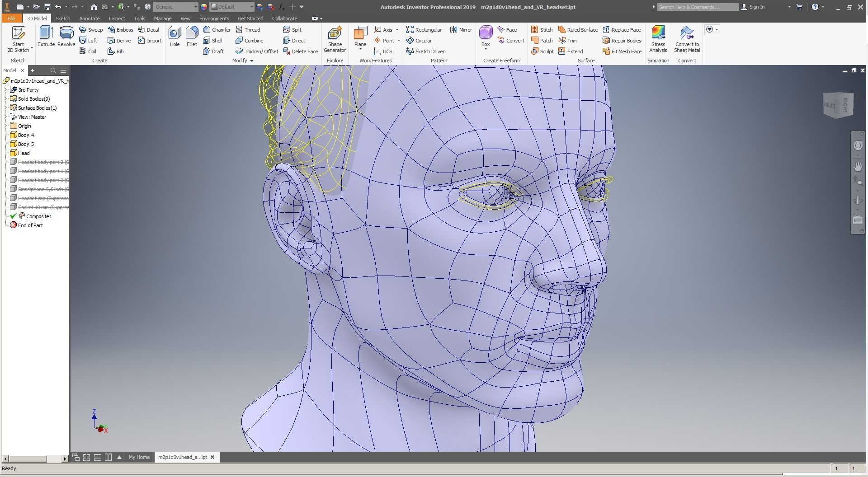Choose Delete Face tool
868x477 pixels.
tap(300, 51)
